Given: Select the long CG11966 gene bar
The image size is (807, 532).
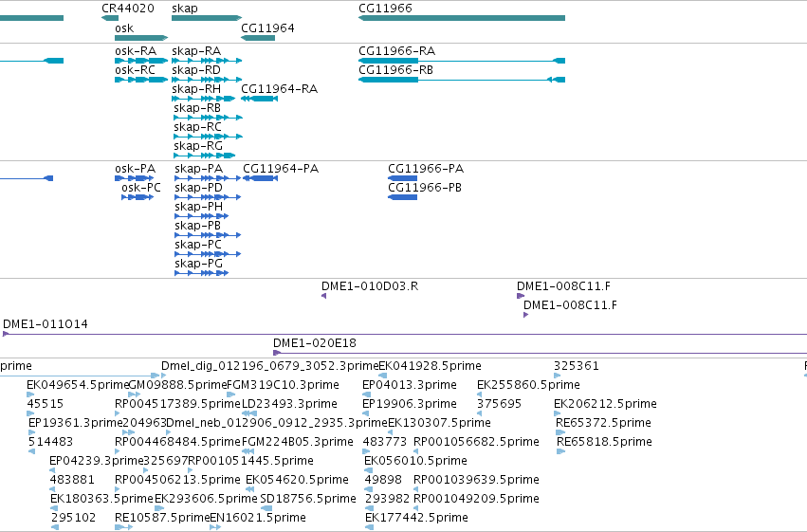Looking at the screenshot, I should coord(462,18).
